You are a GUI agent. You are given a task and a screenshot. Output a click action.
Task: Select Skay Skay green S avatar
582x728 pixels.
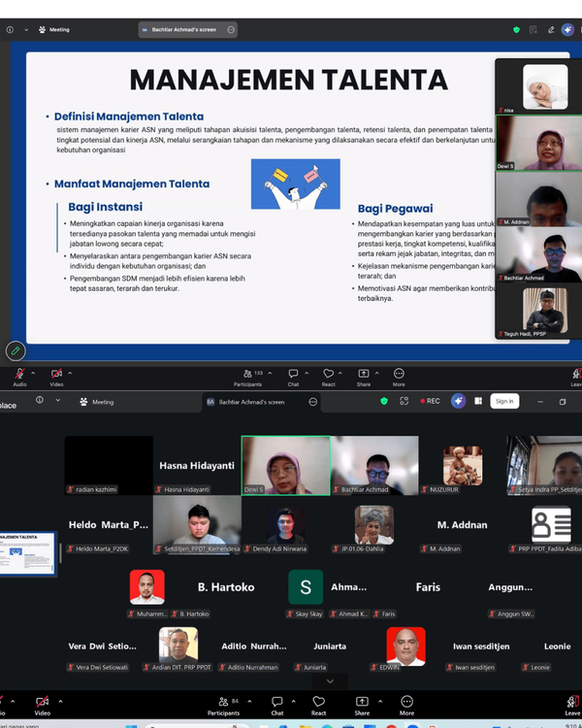click(306, 587)
